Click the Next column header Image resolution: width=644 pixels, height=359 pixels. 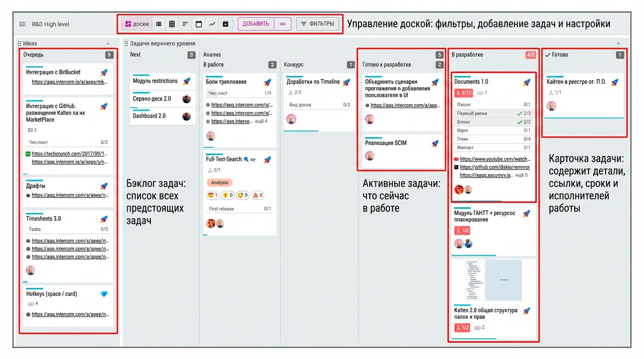pos(135,55)
